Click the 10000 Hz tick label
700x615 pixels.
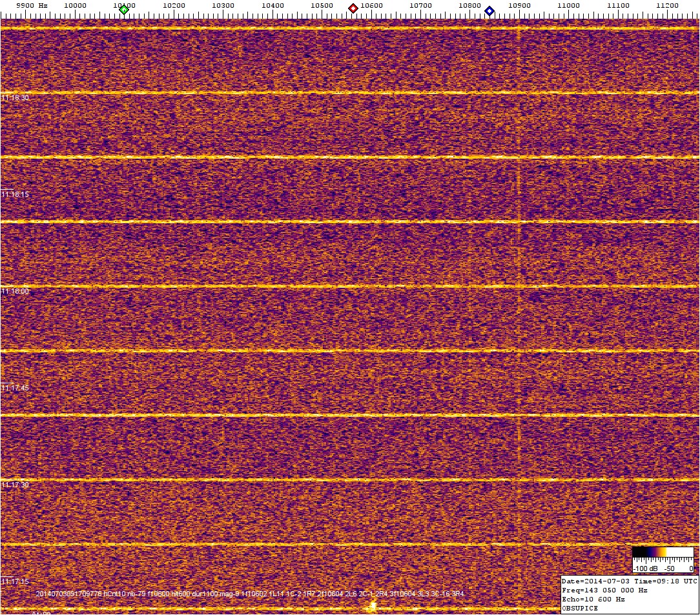click(x=76, y=6)
